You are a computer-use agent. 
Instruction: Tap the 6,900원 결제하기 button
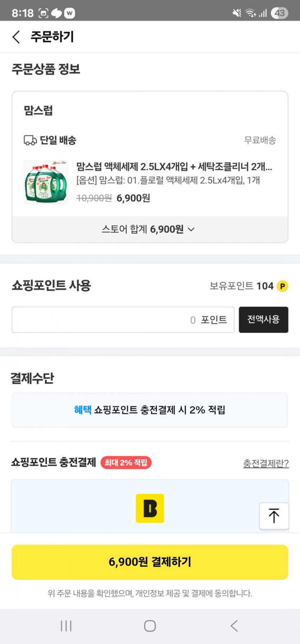coord(150,562)
